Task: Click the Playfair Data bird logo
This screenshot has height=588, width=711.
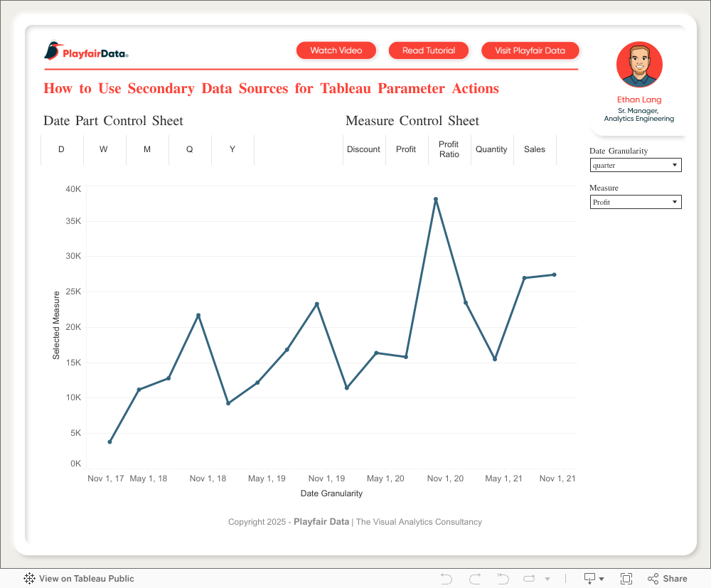Action: point(53,51)
